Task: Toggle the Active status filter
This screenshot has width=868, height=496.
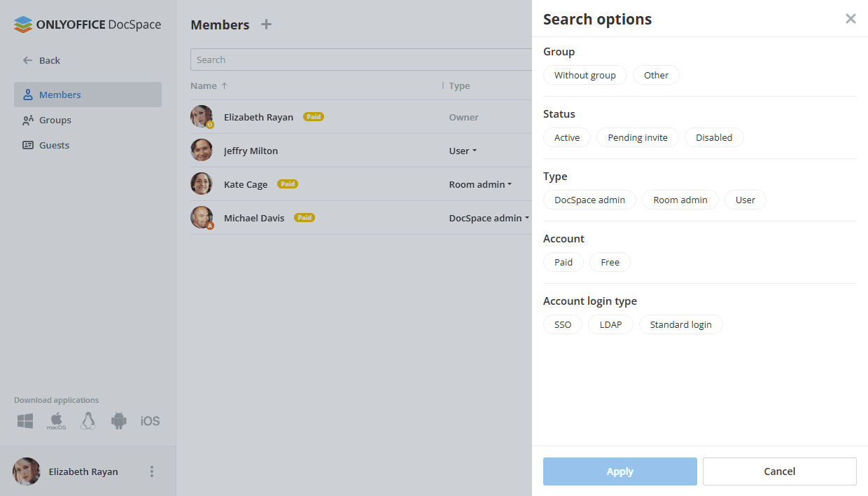Action: 566,137
